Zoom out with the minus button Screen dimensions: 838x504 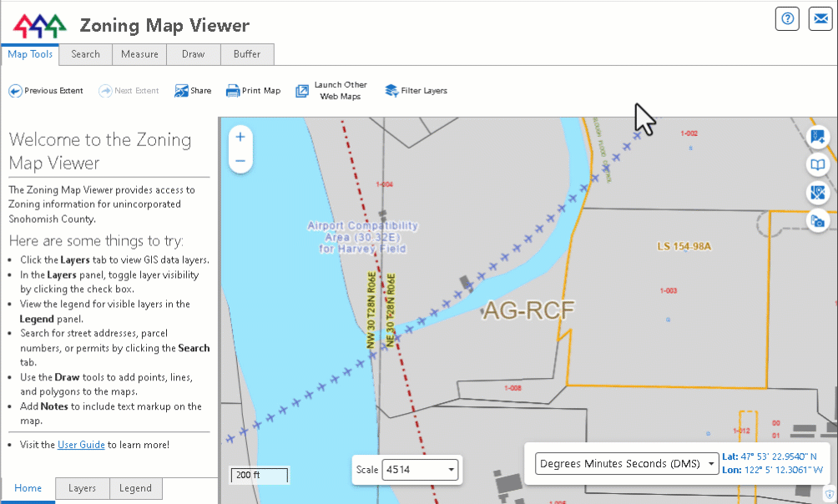click(x=240, y=161)
